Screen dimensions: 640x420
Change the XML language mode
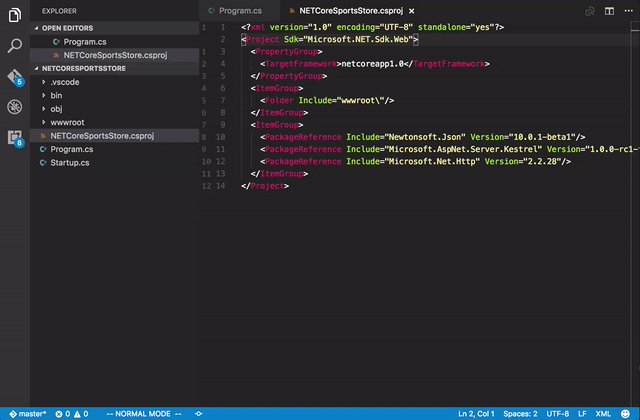[x=603, y=413]
